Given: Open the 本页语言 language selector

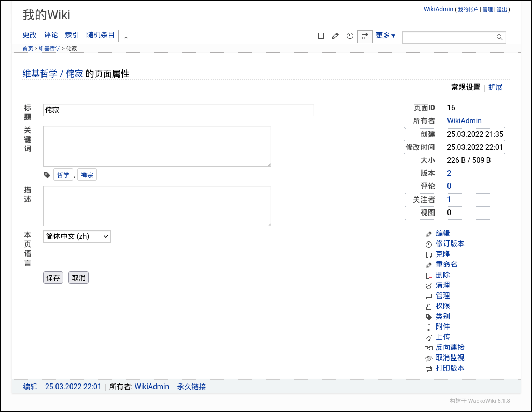Looking at the screenshot, I should tap(77, 236).
